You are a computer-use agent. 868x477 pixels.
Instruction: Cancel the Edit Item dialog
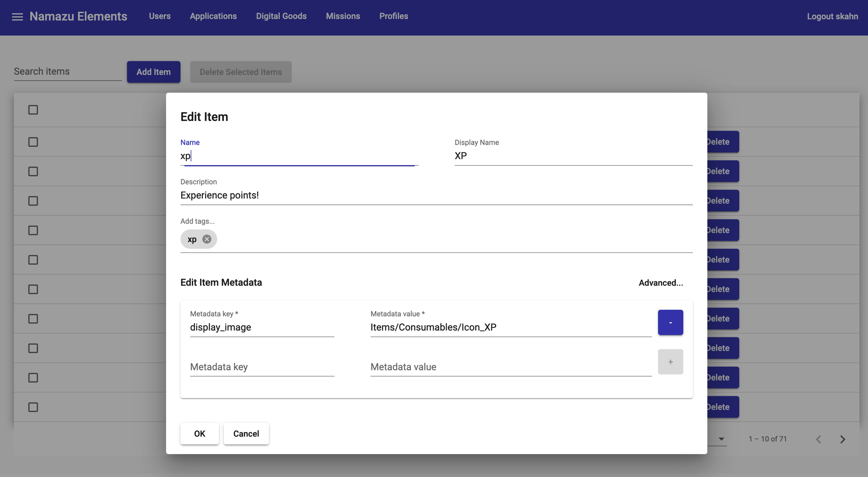tap(246, 434)
